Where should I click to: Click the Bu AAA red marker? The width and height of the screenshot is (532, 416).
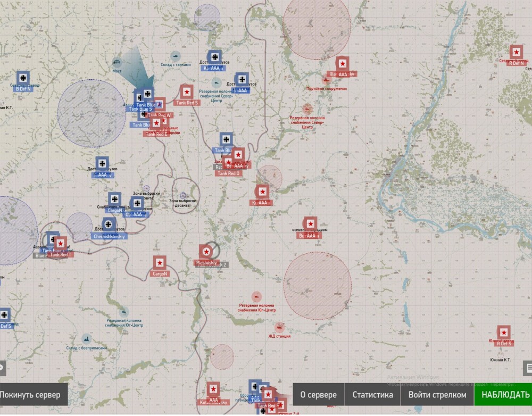pyautogui.click(x=310, y=224)
